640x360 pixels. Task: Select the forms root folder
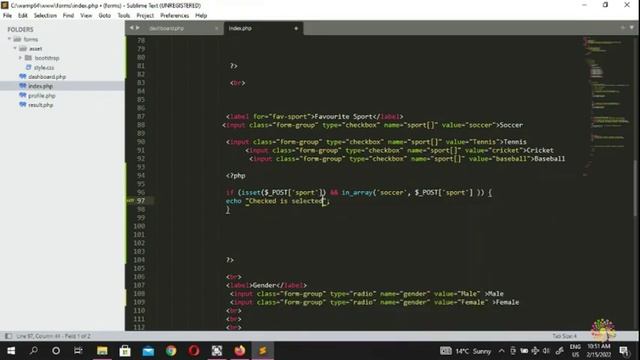click(x=31, y=39)
